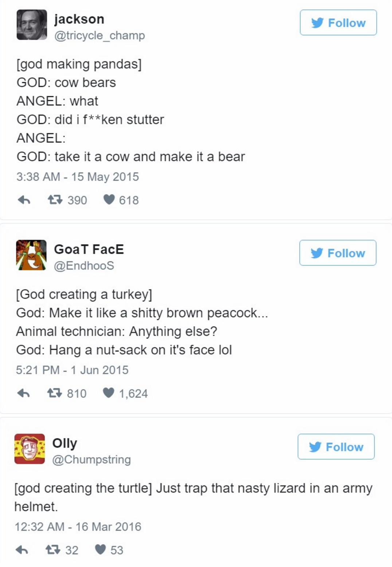Open Olly's cartoon avatar

click(x=30, y=449)
